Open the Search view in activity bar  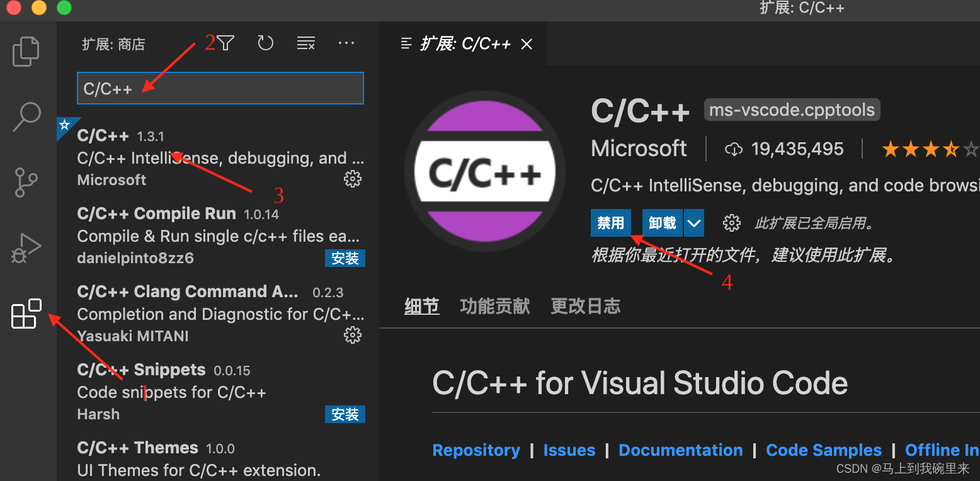(26, 116)
